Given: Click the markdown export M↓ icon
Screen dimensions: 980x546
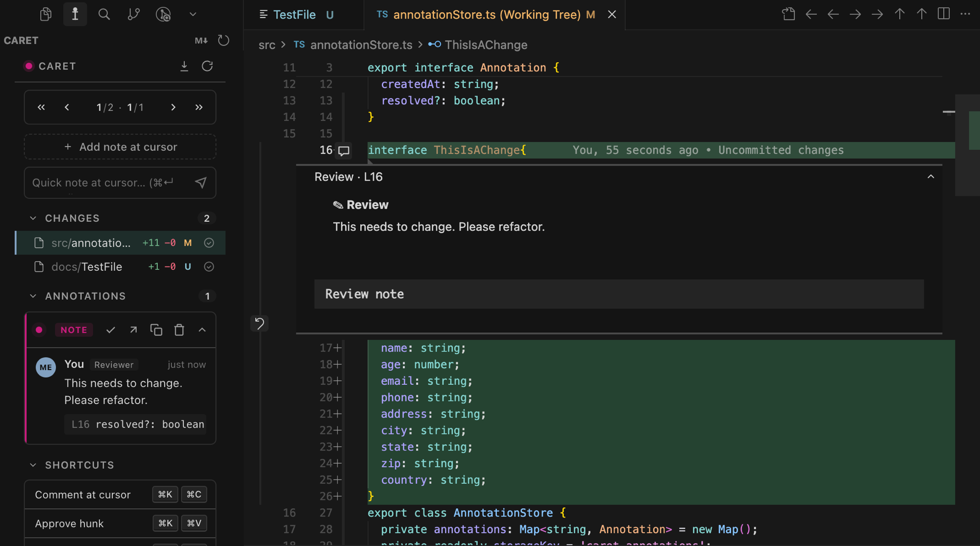Looking at the screenshot, I should click(x=201, y=41).
